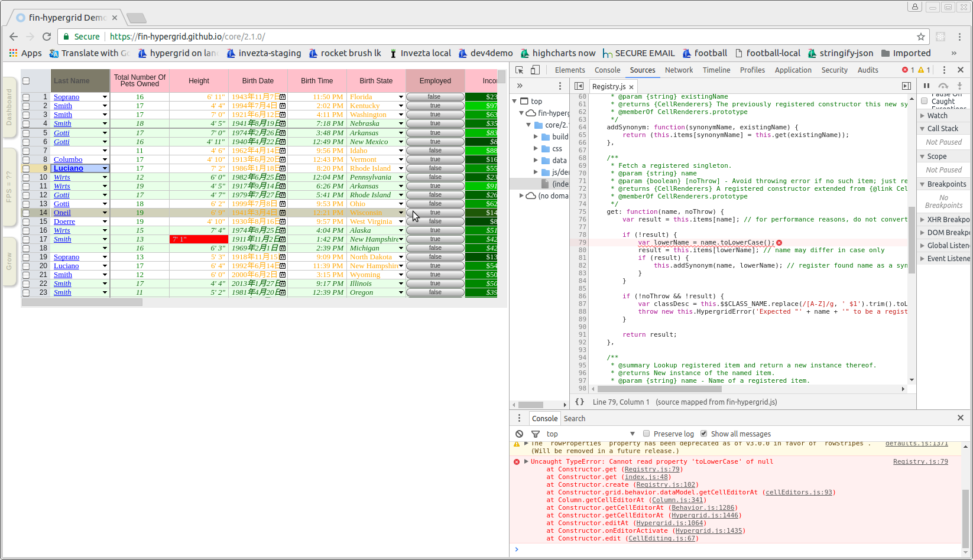The height and width of the screenshot is (560, 973).
Task: Toggle the select-all checkbox in the grid header
Action: pyautogui.click(x=25, y=81)
